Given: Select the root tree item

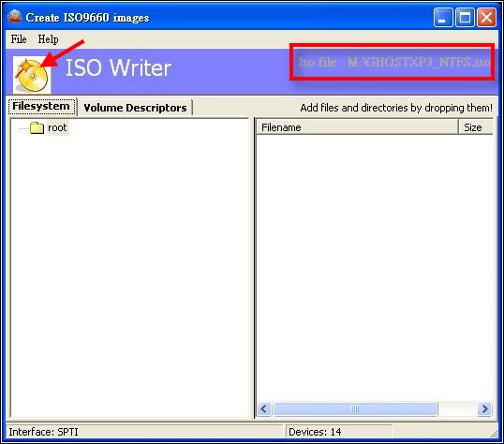Looking at the screenshot, I should (57, 127).
